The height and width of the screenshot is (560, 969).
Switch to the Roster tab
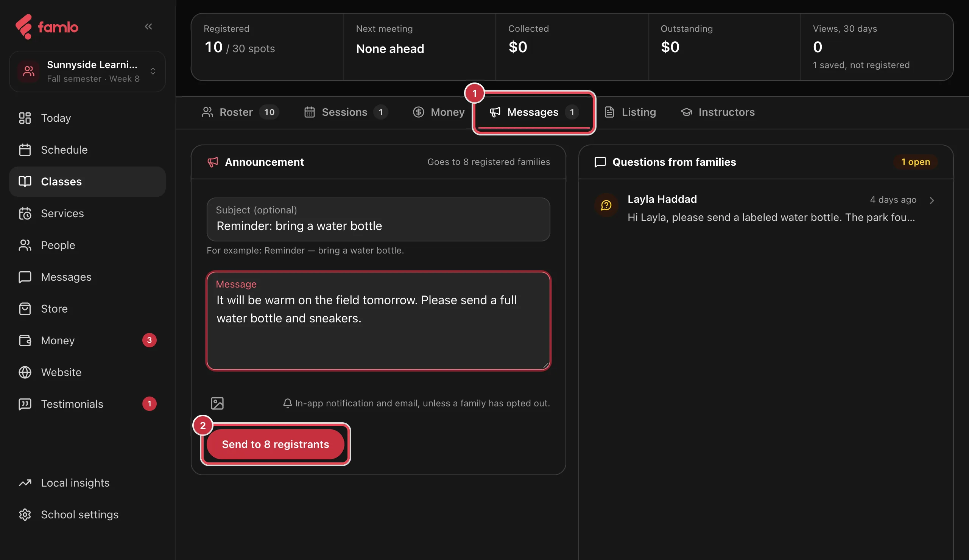coord(240,112)
